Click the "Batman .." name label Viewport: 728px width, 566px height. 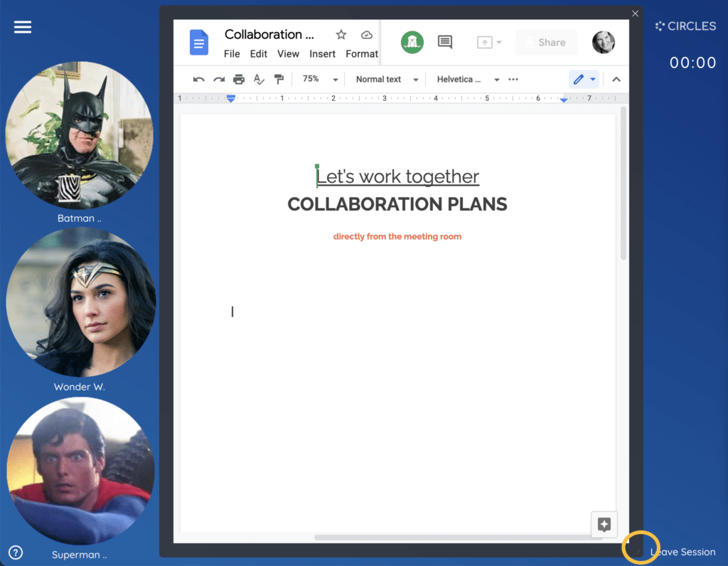(x=80, y=218)
